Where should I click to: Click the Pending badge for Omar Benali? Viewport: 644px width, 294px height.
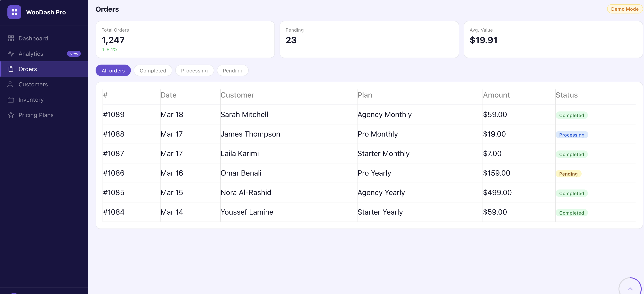[x=569, y=174]
